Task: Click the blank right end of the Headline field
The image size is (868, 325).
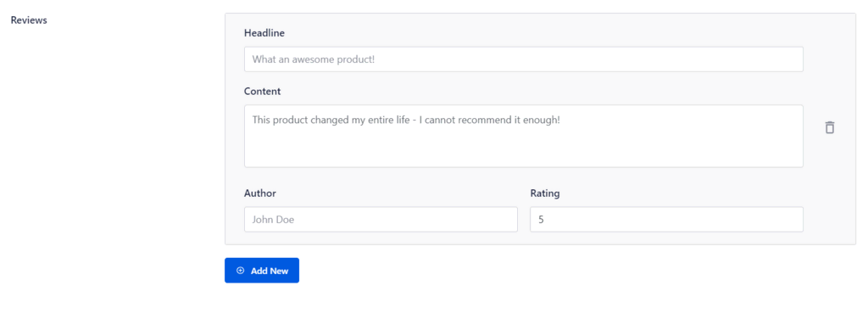Action: tap(720, 59)
